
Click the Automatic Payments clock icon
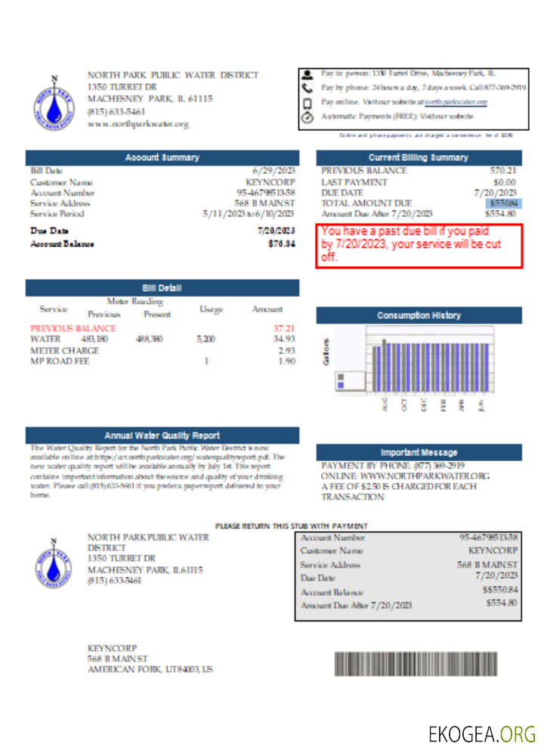click(308, 117)
